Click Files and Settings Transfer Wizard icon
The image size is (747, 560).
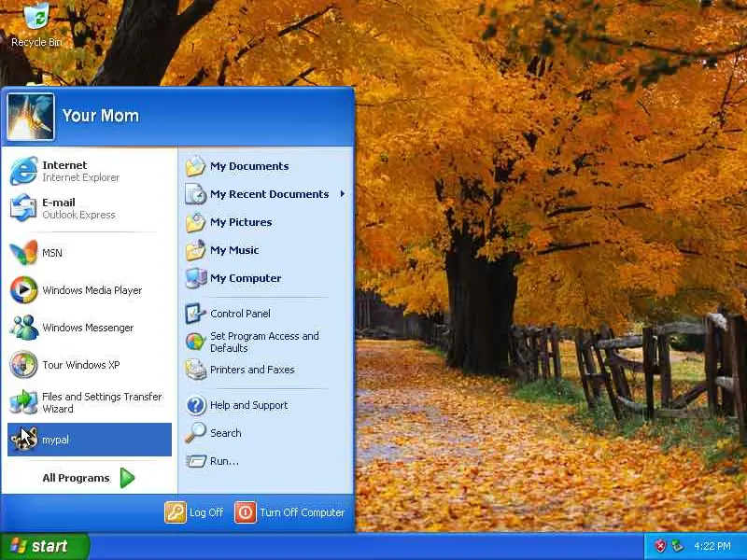23,402
